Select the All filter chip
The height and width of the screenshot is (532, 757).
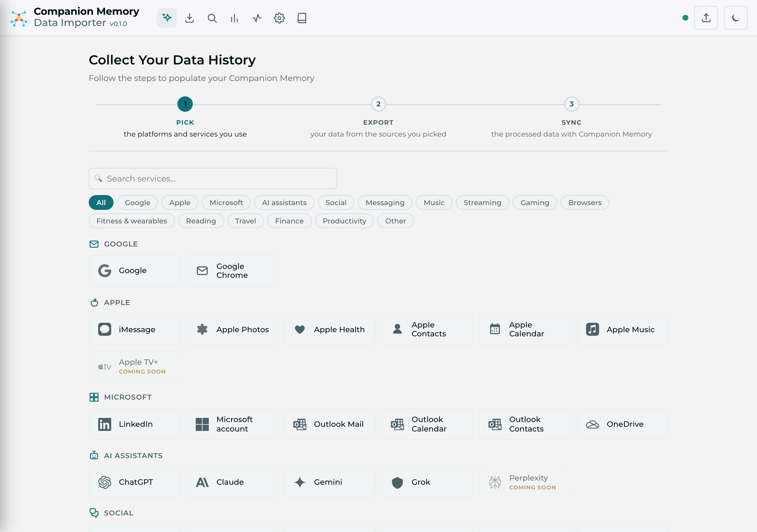tap(101, 202)
